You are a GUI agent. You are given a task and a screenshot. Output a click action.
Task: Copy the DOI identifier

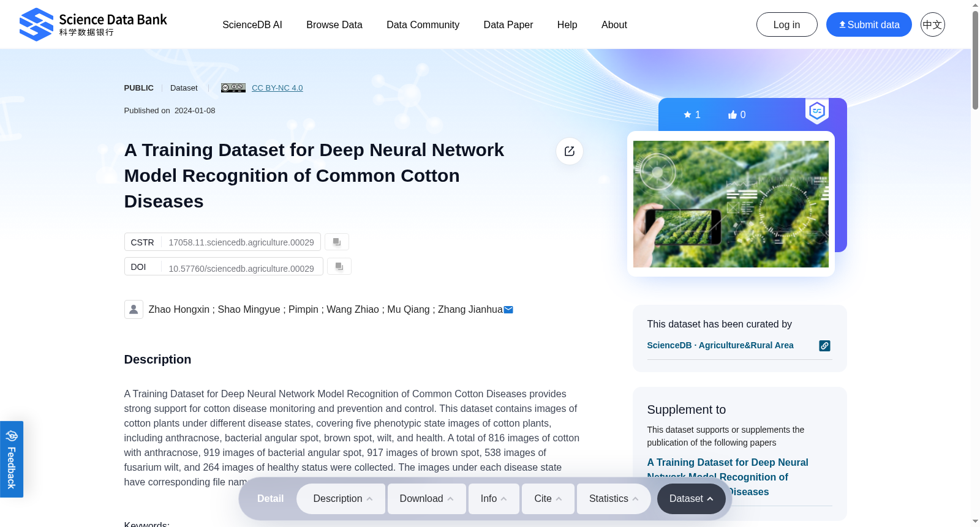click(x=339, y=266)
